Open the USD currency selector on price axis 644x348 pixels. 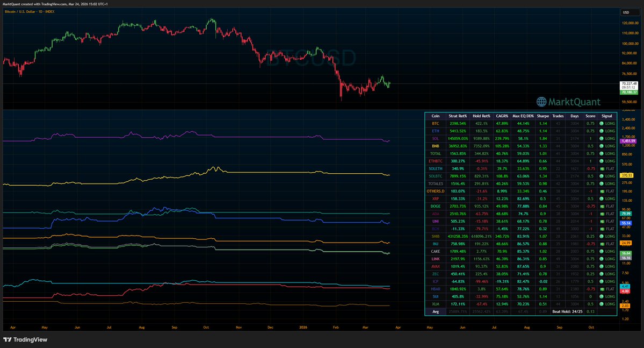[629, 12]
